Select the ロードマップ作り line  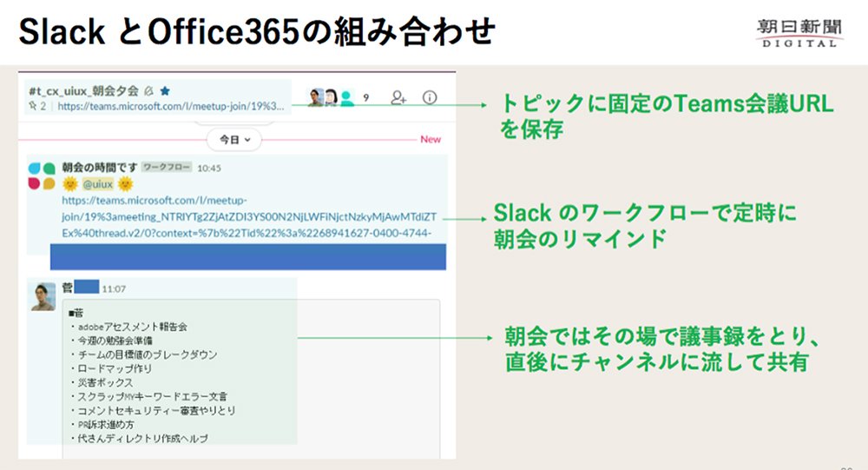111,368
